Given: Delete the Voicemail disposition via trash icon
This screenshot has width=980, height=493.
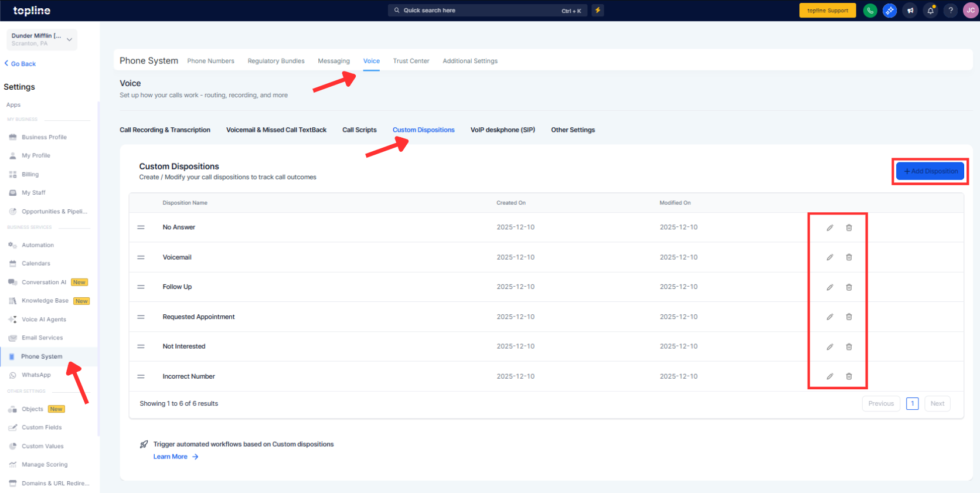Looking at the screenshot, I should click(849, 257).
